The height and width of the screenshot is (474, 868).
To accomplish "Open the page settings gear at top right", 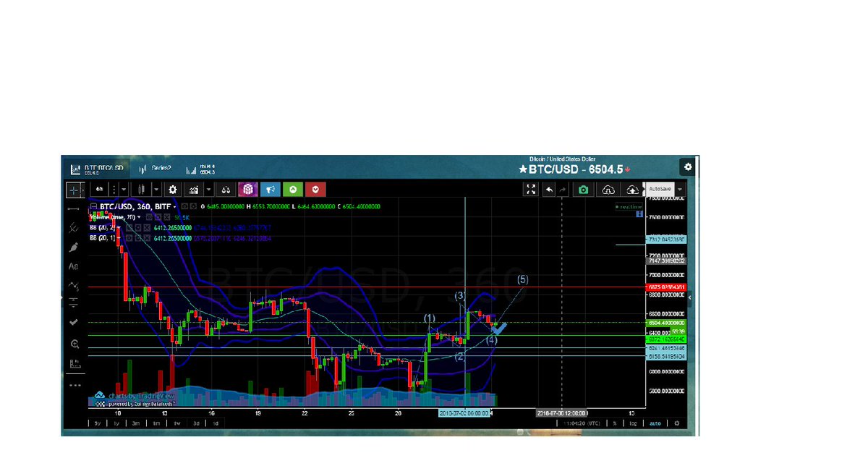I will [688, 167].
